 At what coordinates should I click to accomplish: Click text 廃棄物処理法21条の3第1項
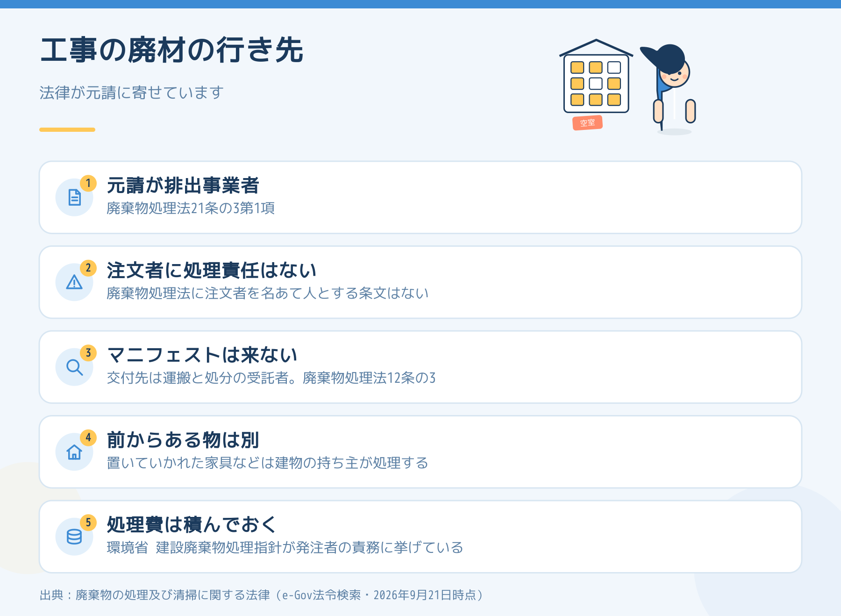[191, 208]
